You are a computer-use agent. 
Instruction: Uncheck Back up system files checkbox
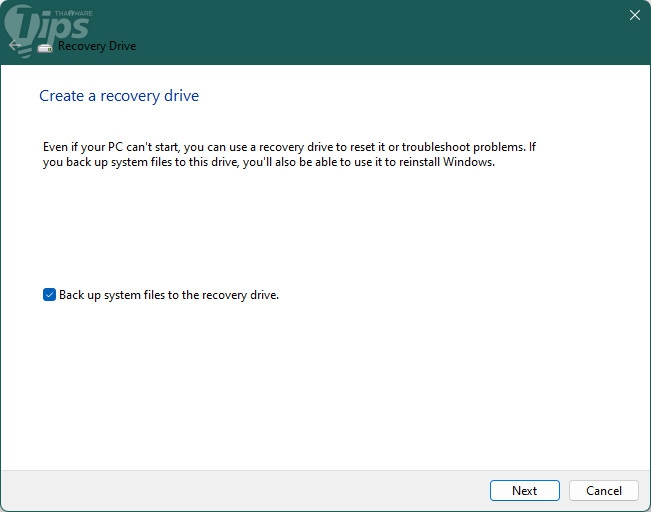49,295
